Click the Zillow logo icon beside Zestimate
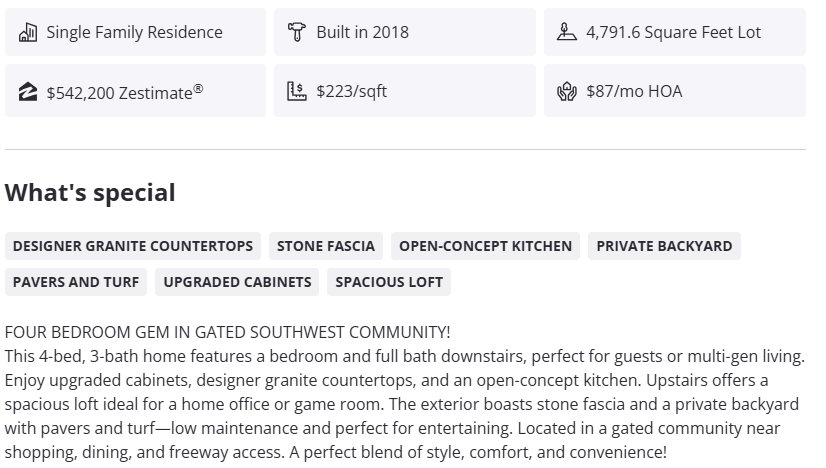 pos(28,91)
